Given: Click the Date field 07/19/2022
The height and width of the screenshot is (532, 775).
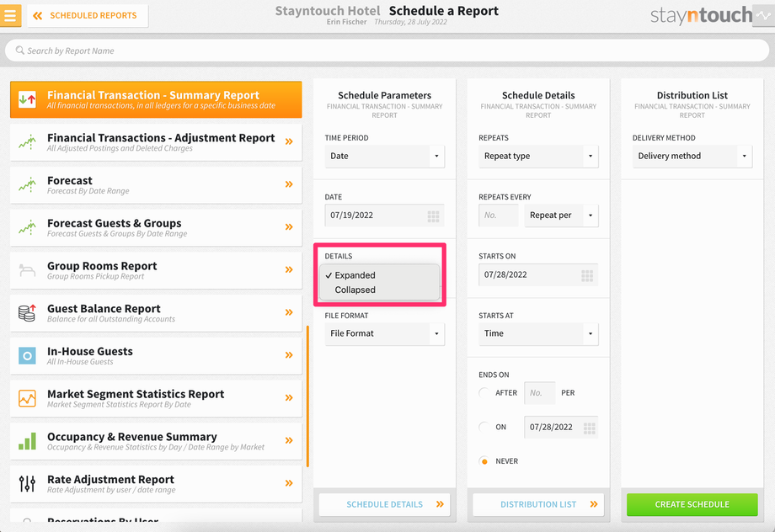Looking at the screenshot, I should coord(384,215).
